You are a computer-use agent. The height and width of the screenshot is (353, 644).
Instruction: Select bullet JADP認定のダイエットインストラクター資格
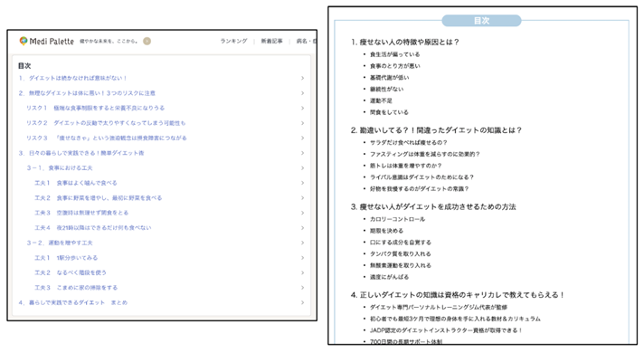coord(446,330)
